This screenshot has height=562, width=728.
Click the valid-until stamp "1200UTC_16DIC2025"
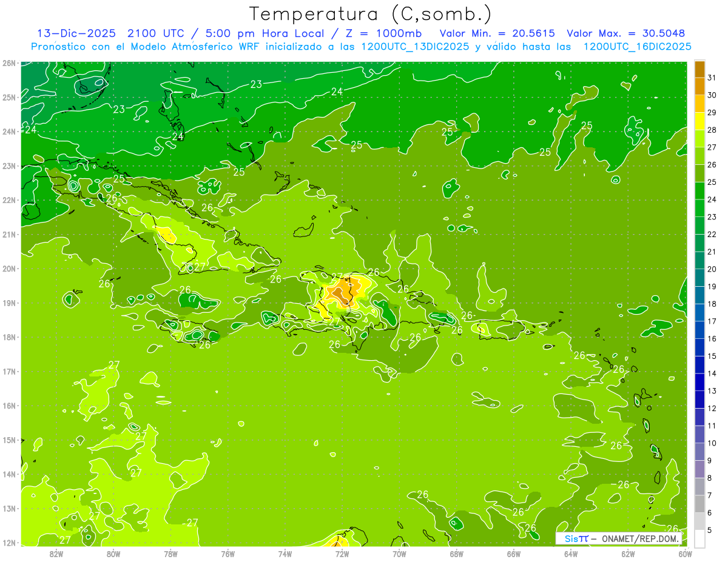[637, 47]
